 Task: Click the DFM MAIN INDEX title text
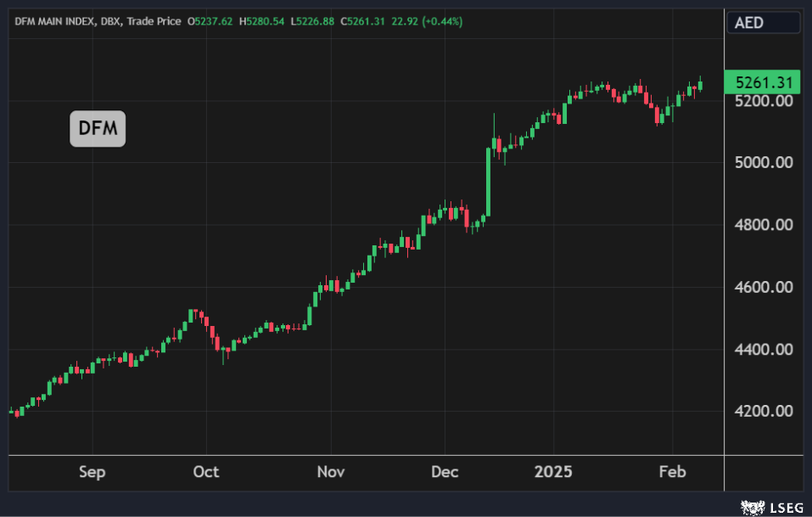click(55, 22)
